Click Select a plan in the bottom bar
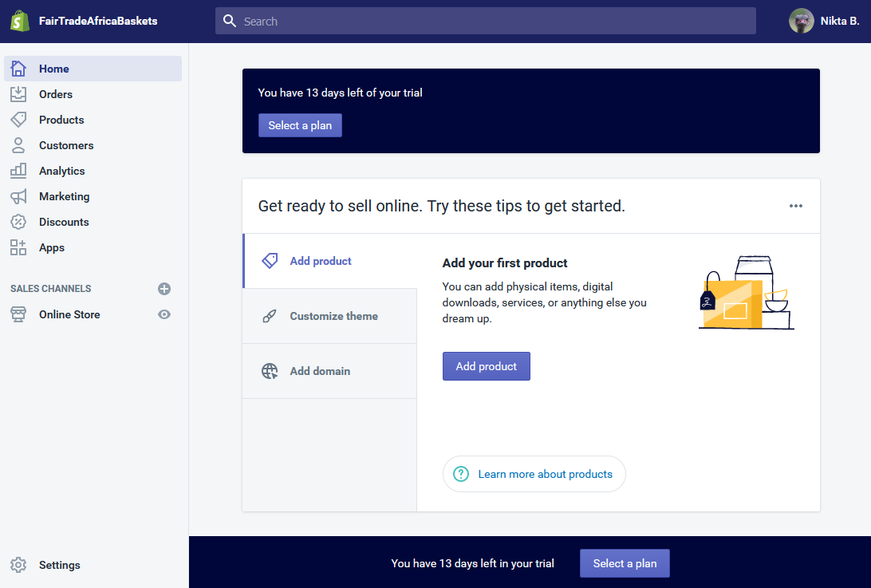This screenshot has width=871, height=588. click(x=625, y=563)
